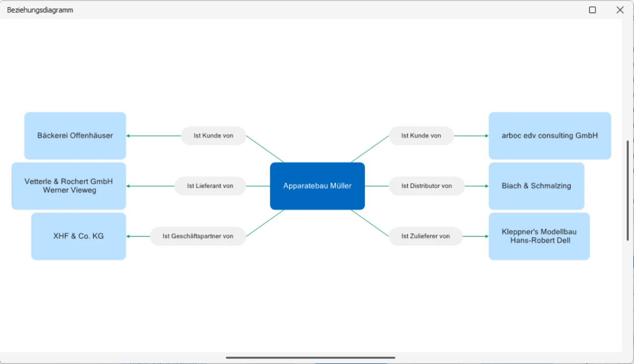Screen dimensions: 634x364
Task: Click the horizontal scrollbar thumb at bottom
Action: point(311,358)
